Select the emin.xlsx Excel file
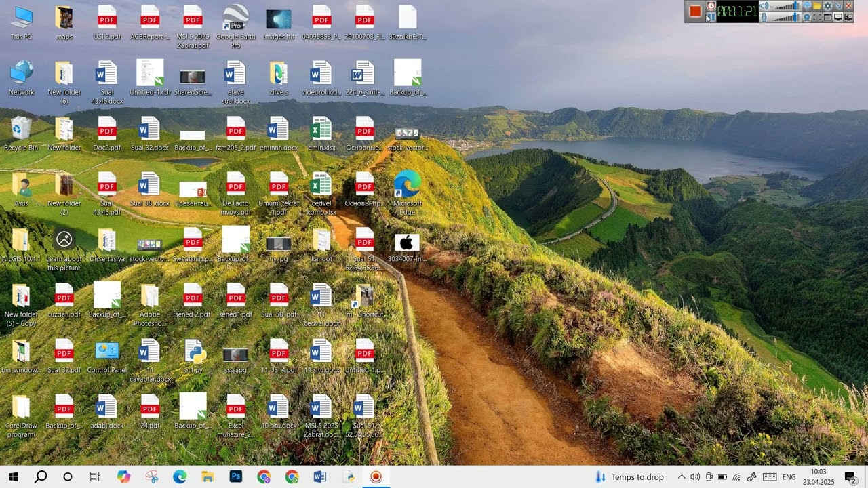This screenshot has width=868, height=488. (x=321, y=134)
